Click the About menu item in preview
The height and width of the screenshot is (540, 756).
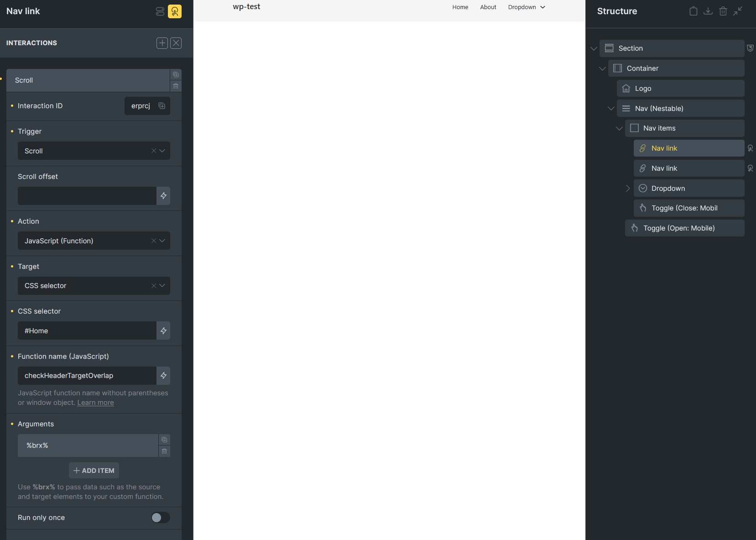[x=488, y=7]
